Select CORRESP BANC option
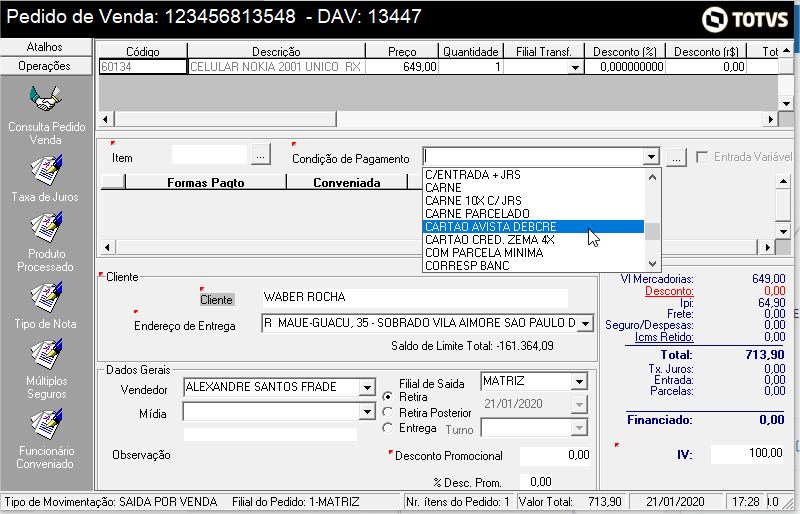The height and width of the screenshot is (514, 800). click(534, 266)
